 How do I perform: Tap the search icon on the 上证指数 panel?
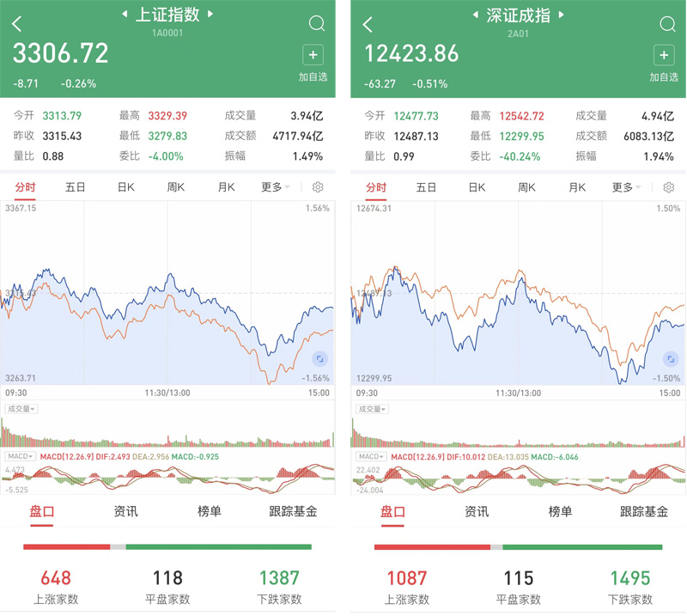(317, 24)
